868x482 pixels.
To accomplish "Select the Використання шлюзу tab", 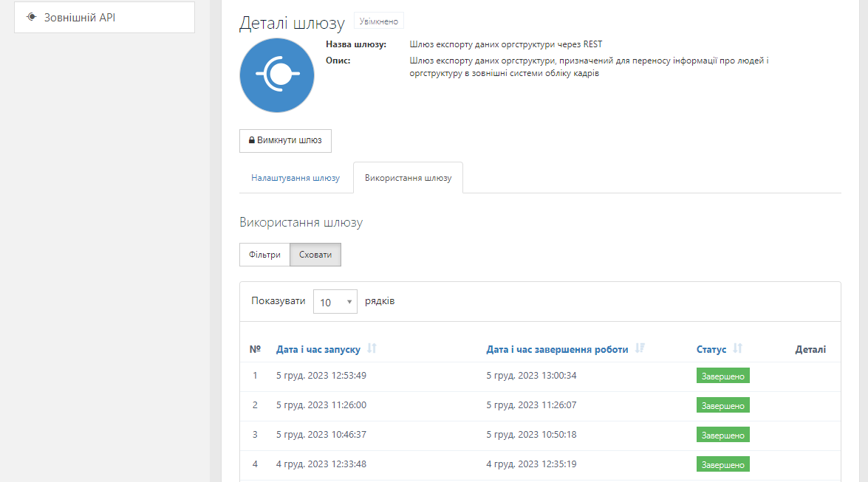I will 408,178.
